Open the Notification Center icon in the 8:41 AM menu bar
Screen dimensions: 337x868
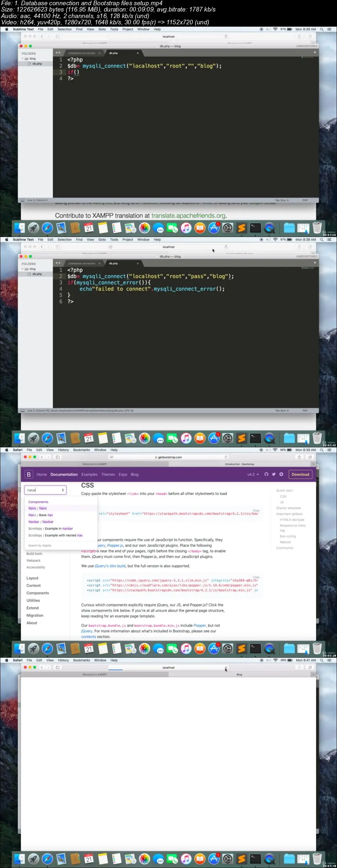(x=329, y=660)
